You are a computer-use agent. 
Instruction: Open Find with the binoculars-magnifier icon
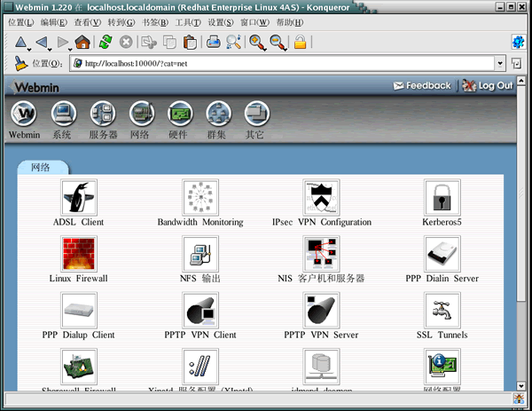pos(234,42)
